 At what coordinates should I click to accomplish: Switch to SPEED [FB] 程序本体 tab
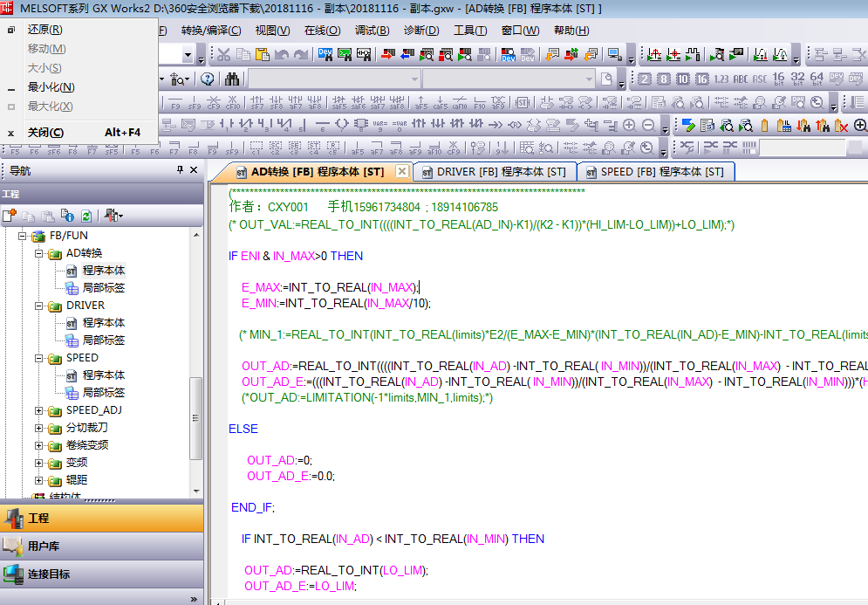point(654,172)
